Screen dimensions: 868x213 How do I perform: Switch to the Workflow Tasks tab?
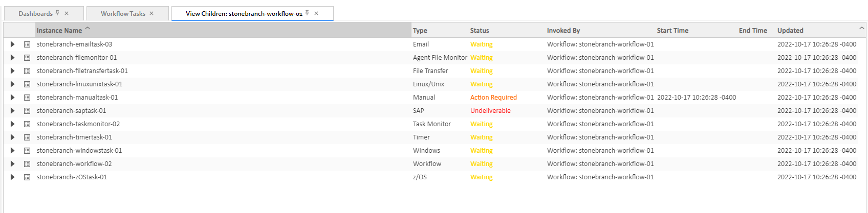(x=123, y=14)
